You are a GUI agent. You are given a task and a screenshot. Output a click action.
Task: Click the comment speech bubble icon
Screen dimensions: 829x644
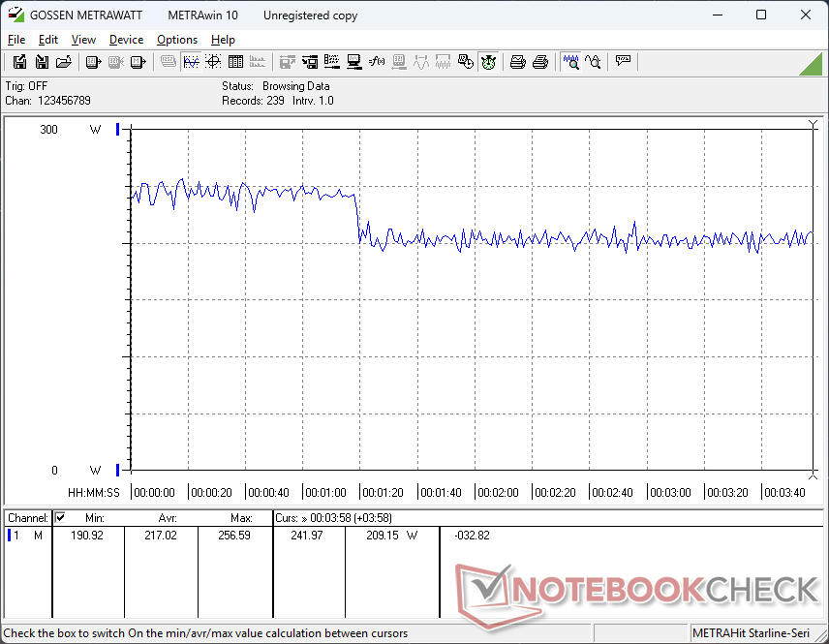tap(623, 62)
